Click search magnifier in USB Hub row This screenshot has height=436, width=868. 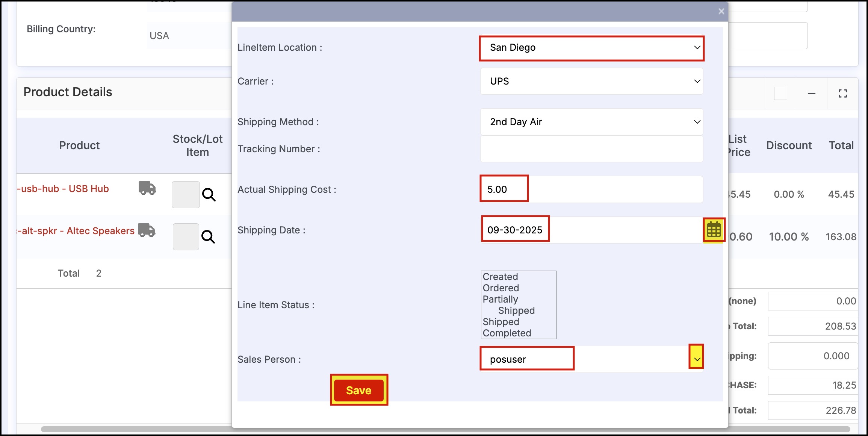pos(209,195)
